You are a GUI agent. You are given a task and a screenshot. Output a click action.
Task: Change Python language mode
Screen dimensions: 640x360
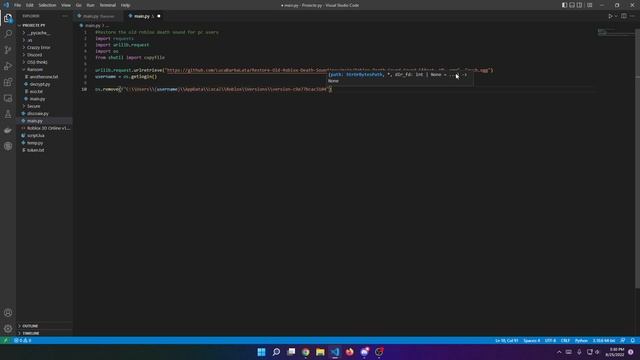click(x=581, y=340)
